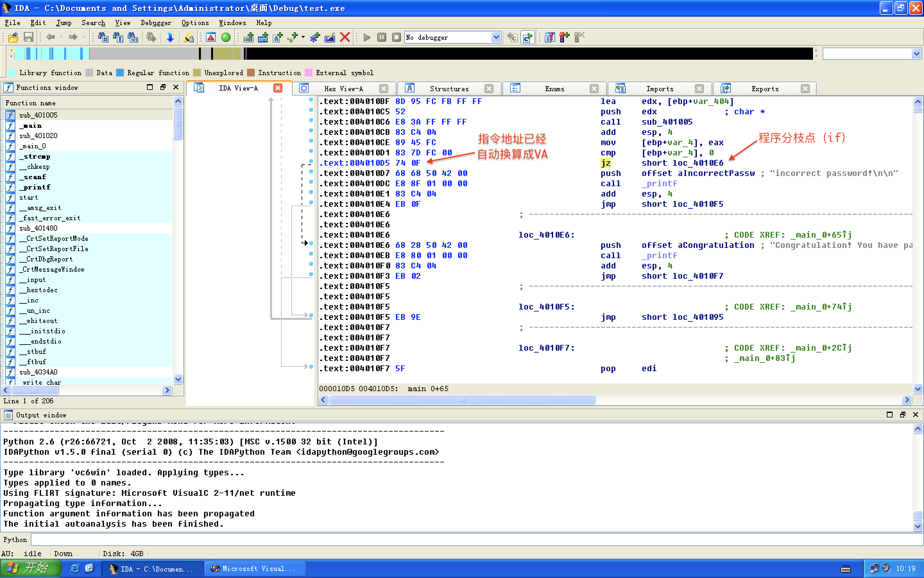
Task: Open the jump back history dropdown arrow
Action: pos(61,37)
